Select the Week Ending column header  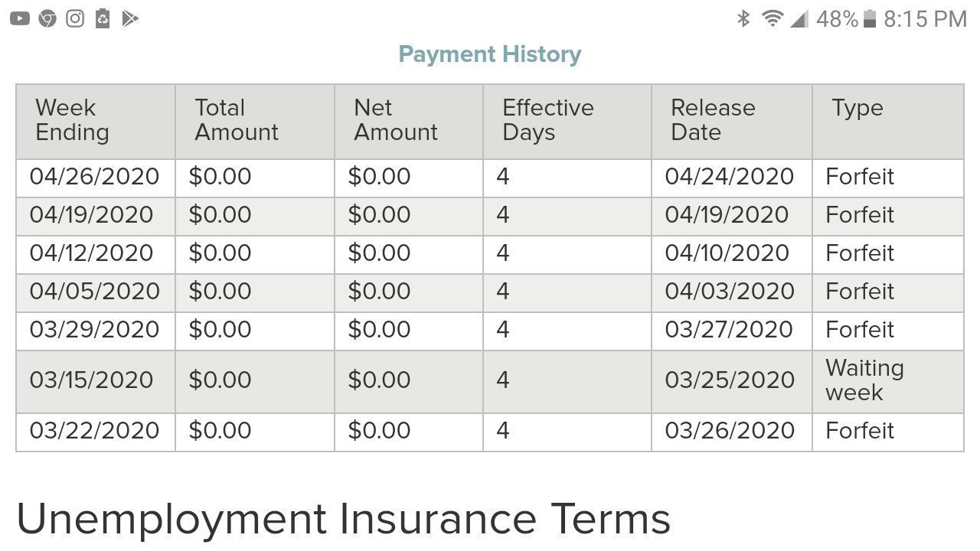pos(72,120)
